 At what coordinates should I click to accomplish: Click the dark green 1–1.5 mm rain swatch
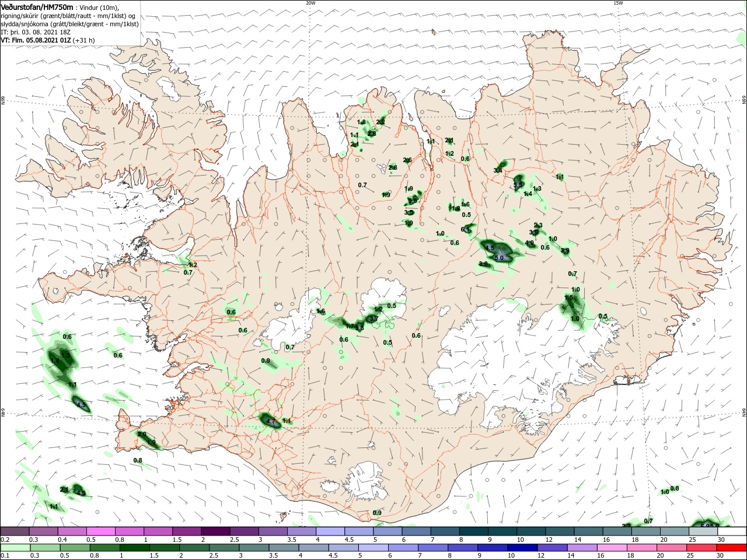coord(135,548)
